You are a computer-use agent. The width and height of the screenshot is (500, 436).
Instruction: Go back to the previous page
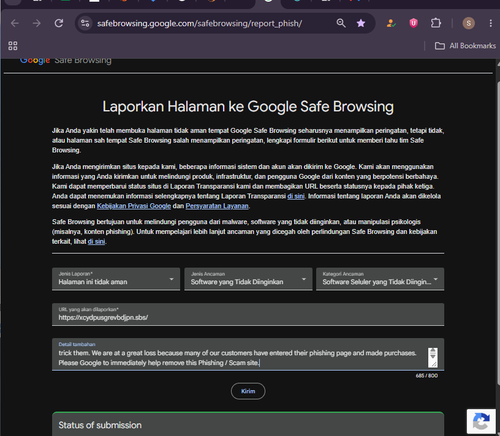tap(15, 23)
